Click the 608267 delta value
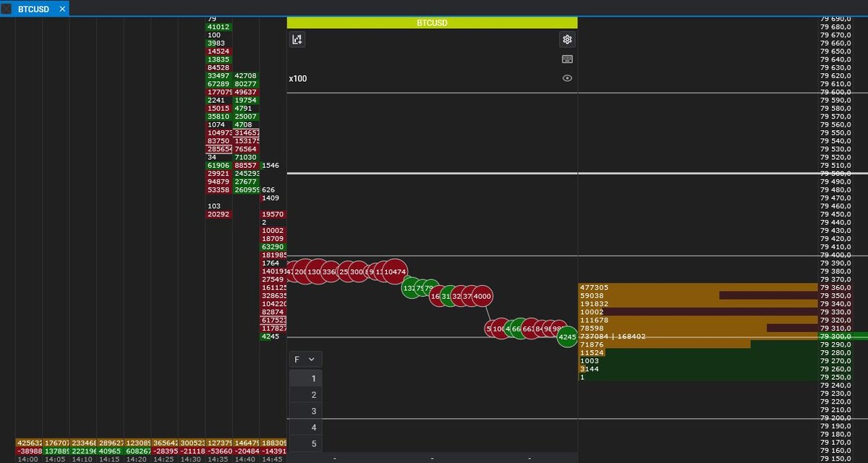Screen dimensions: 868x463 point(137,451)
